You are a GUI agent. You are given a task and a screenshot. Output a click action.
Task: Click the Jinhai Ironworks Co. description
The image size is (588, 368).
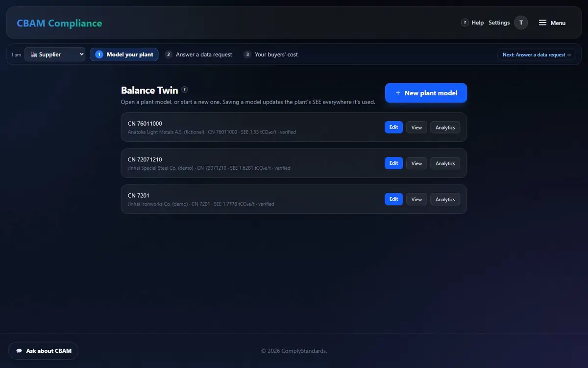point(201,204)
